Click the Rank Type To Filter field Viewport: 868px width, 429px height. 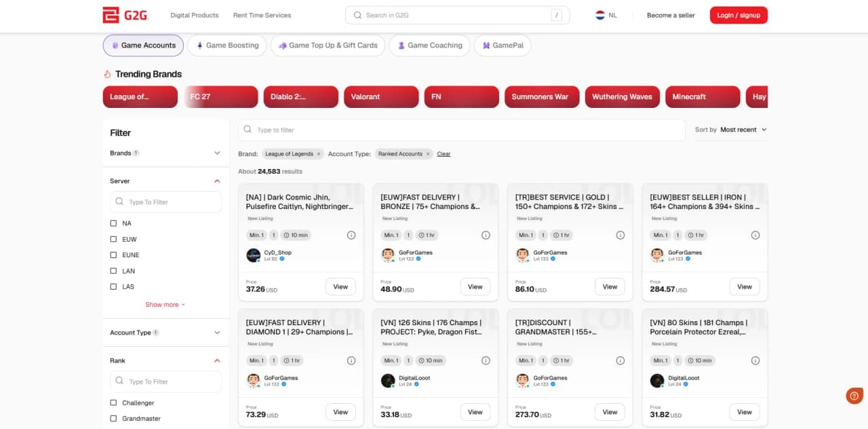[165, 381]
